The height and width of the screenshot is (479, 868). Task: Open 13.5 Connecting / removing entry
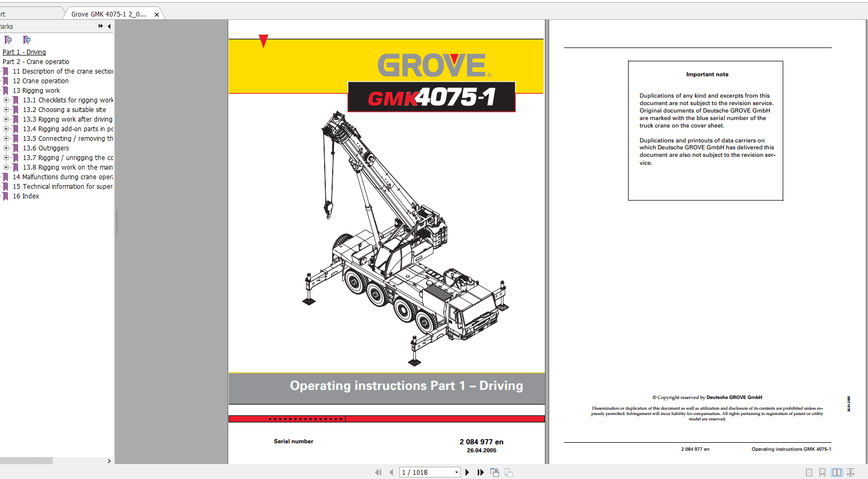[x=68, y=139]
